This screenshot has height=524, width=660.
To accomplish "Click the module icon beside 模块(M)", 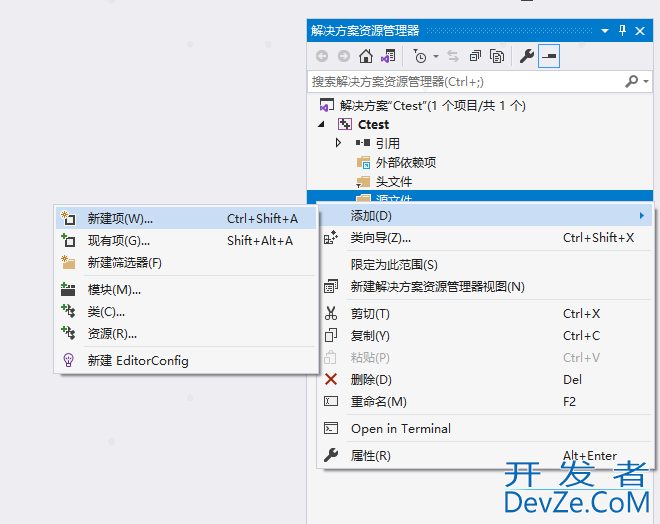I will click(x=68, y=289).
